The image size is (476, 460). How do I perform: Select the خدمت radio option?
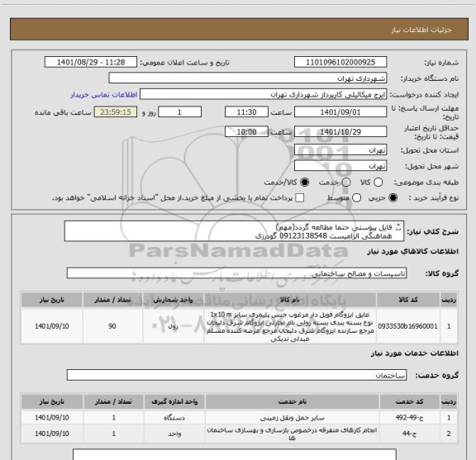click(346, 183)
